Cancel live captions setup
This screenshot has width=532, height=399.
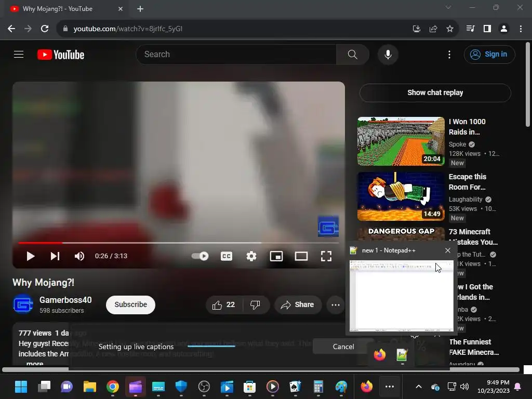pyautogui.click(x=343, y=347)
